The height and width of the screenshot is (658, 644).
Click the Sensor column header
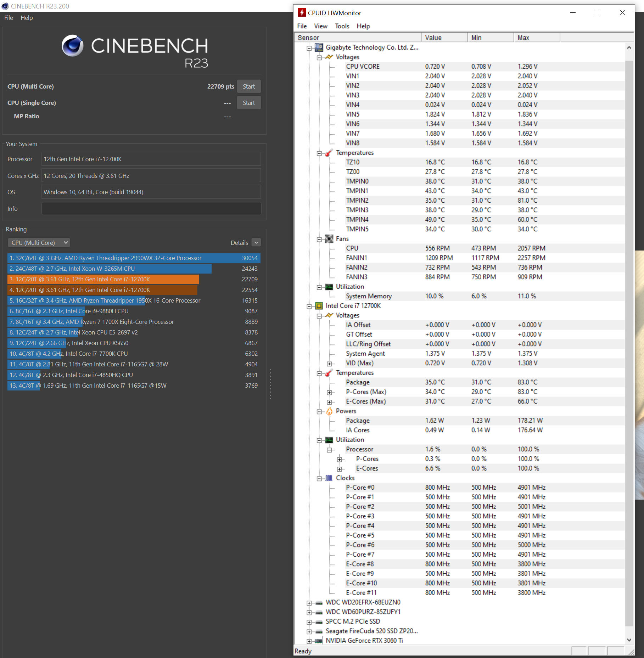point(358,38)
